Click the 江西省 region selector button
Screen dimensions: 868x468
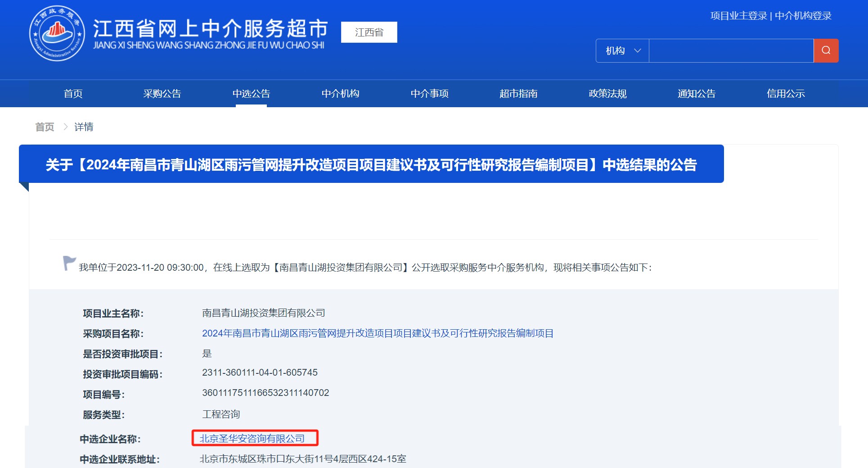click(x=369, y=32)
